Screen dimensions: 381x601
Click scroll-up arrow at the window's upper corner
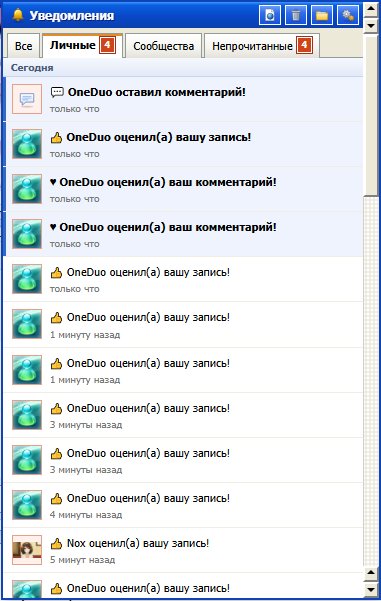371,9
